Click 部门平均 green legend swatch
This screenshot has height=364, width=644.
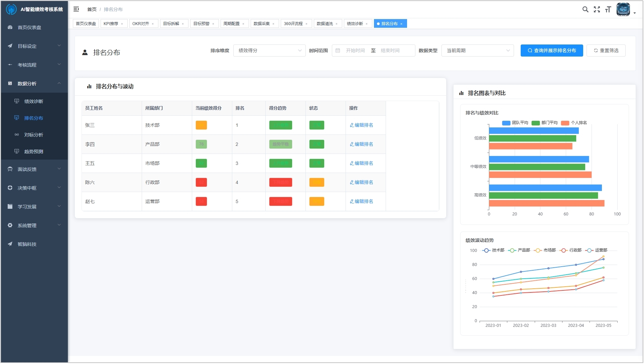(x=536, y=123)
